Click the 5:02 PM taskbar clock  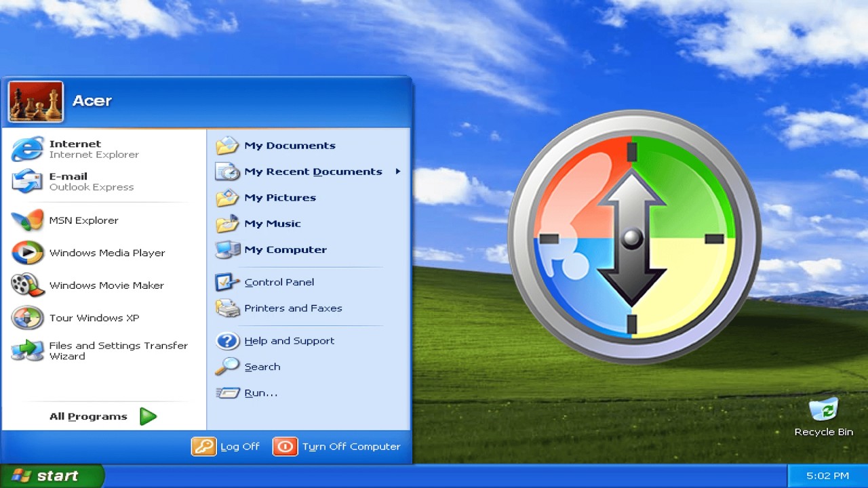(x=827, y=476)
